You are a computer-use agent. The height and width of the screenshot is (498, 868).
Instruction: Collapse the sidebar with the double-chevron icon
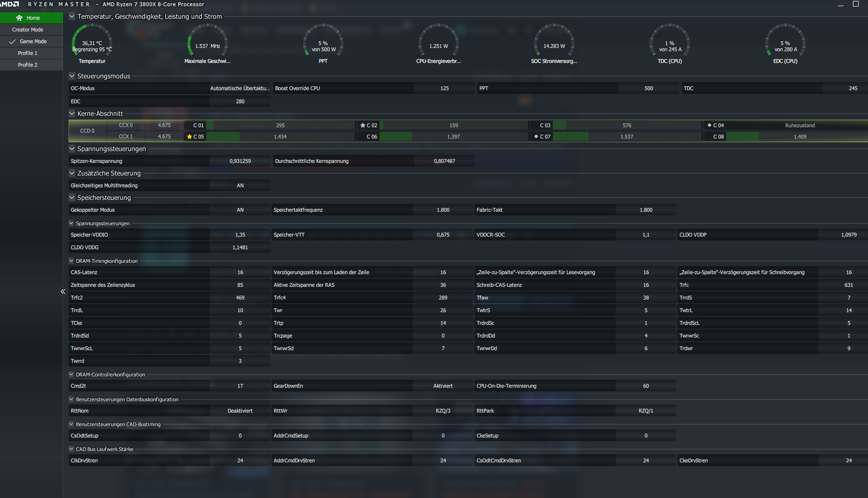tap(63, 291)
